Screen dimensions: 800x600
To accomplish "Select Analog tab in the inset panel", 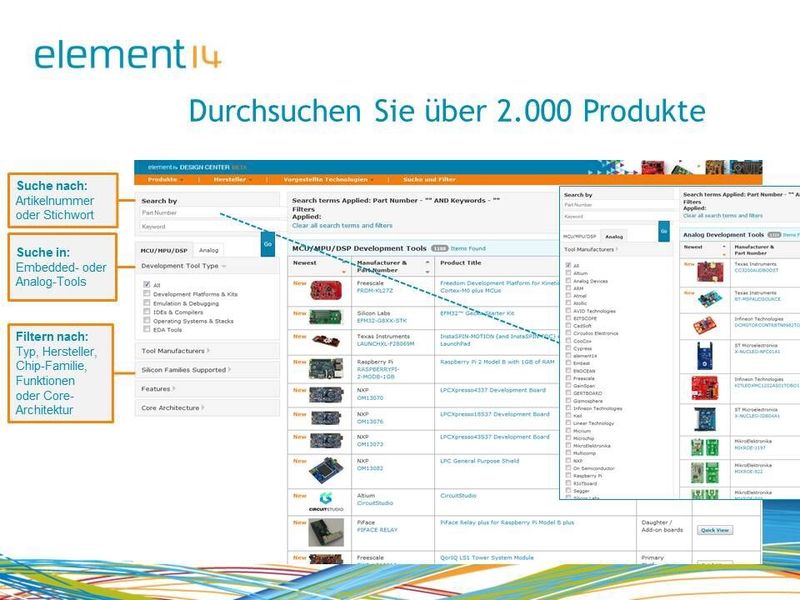I will [x=614, y=237].
